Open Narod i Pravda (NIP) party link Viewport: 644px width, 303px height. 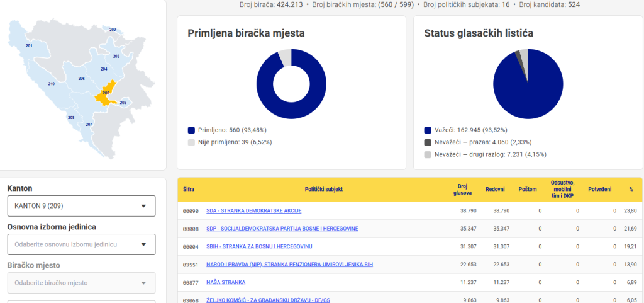click(289, 265)
